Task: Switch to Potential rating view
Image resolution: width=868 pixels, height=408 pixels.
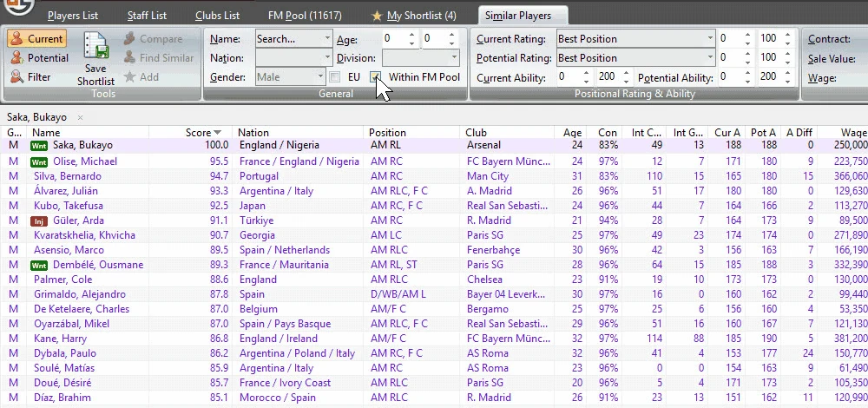Action: tap(40, 58)
